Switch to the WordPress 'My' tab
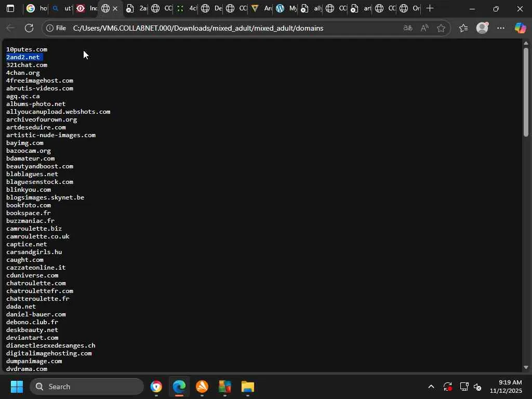Screen dimensions: 532x399 click(x=286, y=8)
